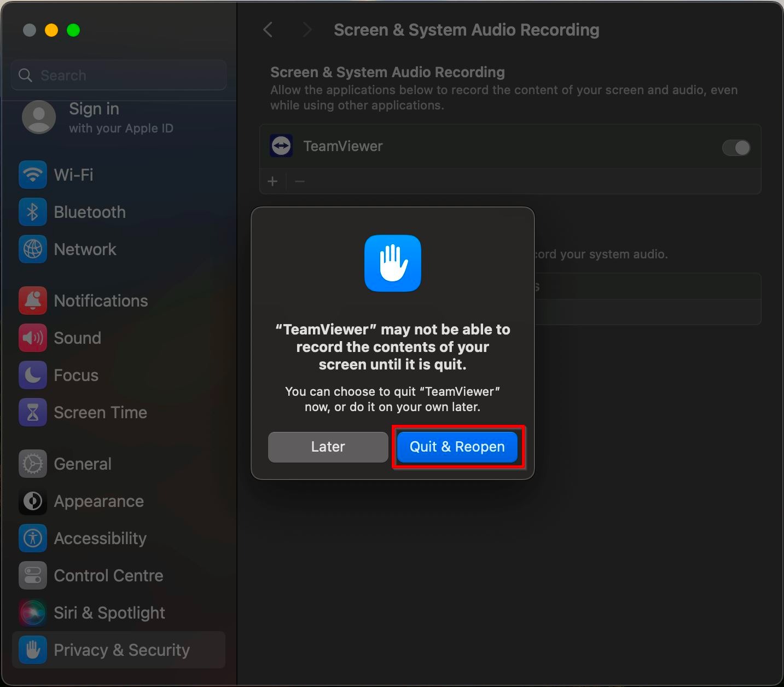
Task: Select the Network globe icon
Action: click(x=33, y=249)
